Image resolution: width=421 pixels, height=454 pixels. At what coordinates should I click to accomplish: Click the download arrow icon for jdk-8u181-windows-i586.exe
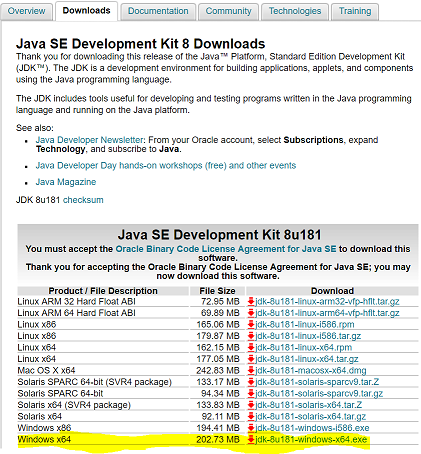click(251, 428)
